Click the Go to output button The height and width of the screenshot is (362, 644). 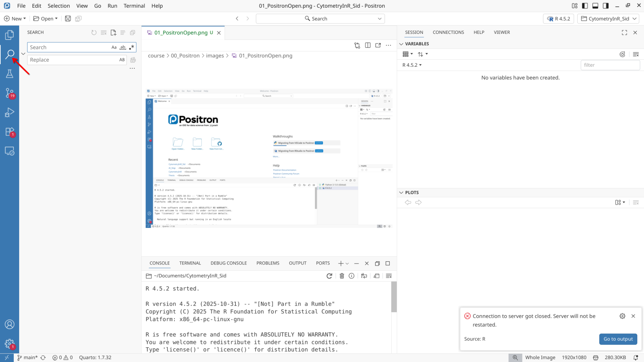[618, 339]
